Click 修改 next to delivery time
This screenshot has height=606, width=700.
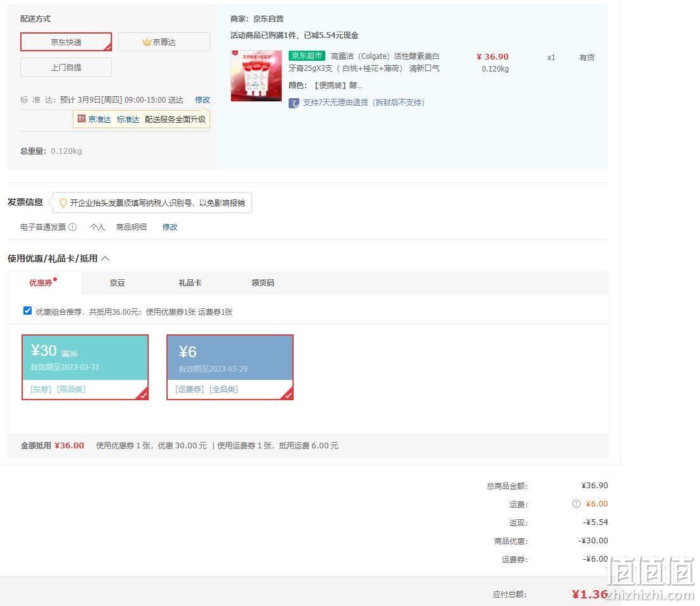pos(203,99)
